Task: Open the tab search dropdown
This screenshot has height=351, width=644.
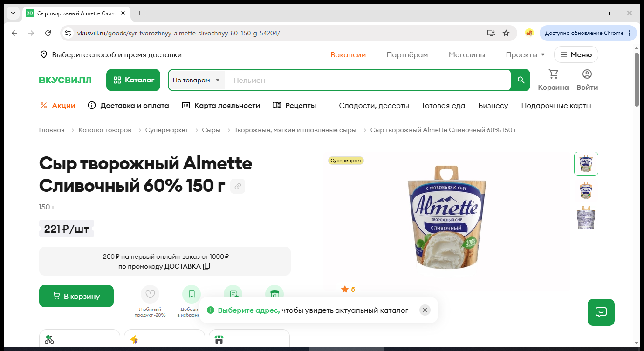Action: (x=13, y=13)
